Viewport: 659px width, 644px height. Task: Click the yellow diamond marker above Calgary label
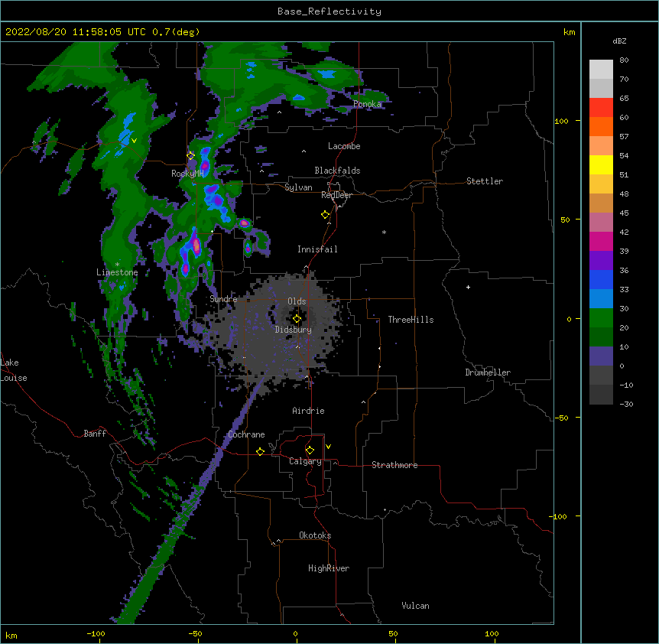[310, 450]
